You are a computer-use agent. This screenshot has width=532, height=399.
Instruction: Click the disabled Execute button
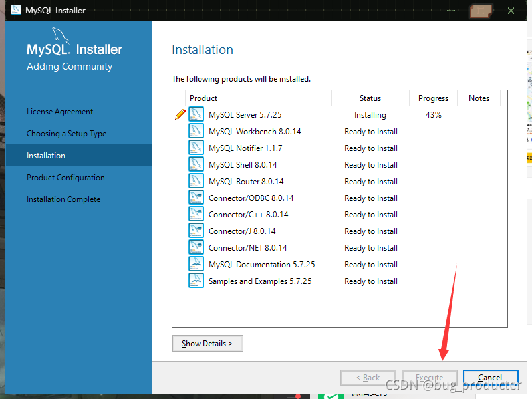(x=429, y=378)
